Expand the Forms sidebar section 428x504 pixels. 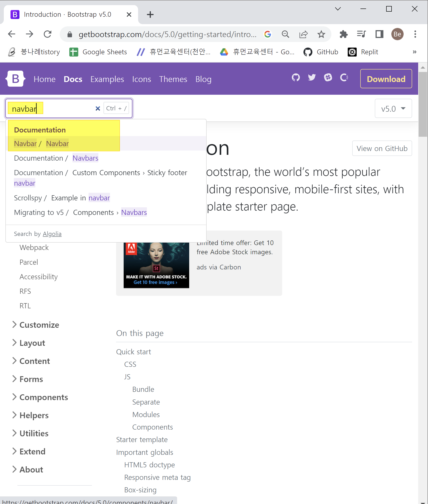pyautogui.click(x=28, y=379)
